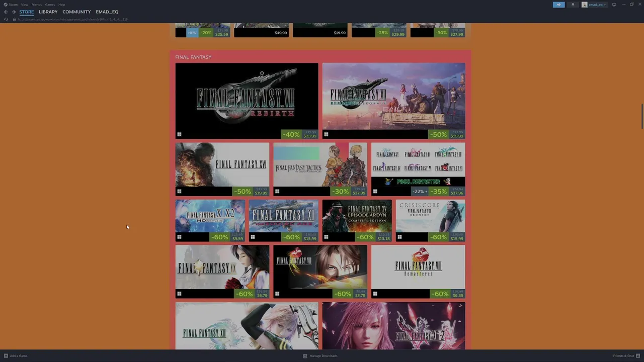The image size is (644, 362).
Task: Click the -25% $29.99 tile at top
Action: (379, 30)
